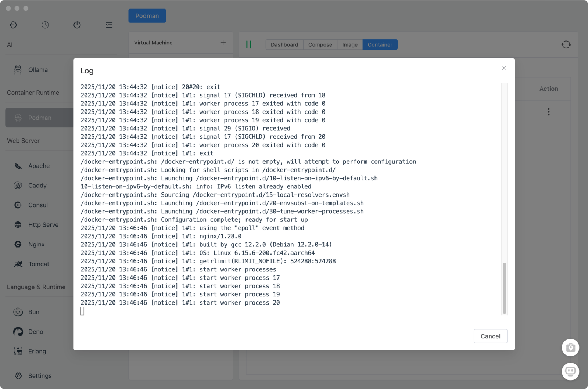Open container action three-dot menu
Image resolution: width=588 pixels, height=389 pixels.
click(548, 112)
